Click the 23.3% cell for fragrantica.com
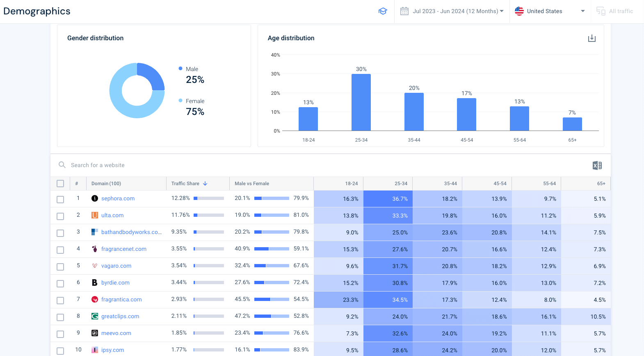Image resolution: width=644 pixels, height=356 pixels. 338,300
